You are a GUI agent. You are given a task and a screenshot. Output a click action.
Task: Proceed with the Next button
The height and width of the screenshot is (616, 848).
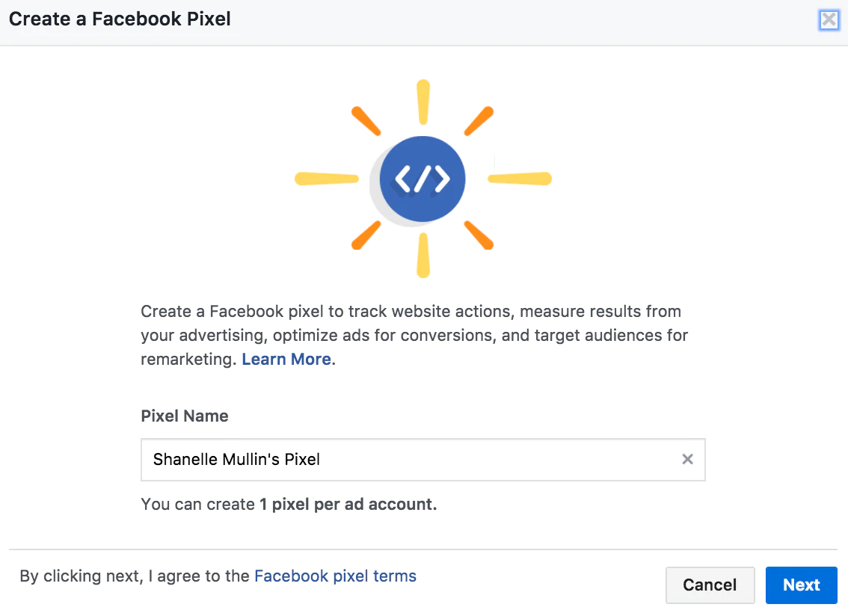tap(801, 585)
